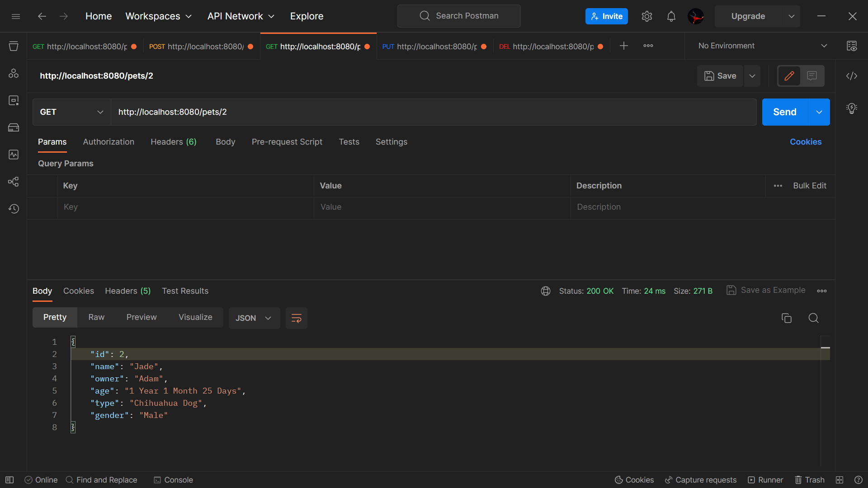Click the response minimap scrollbar marker
The height and width of the screenshot is (488, 868).
pos(825,348)
